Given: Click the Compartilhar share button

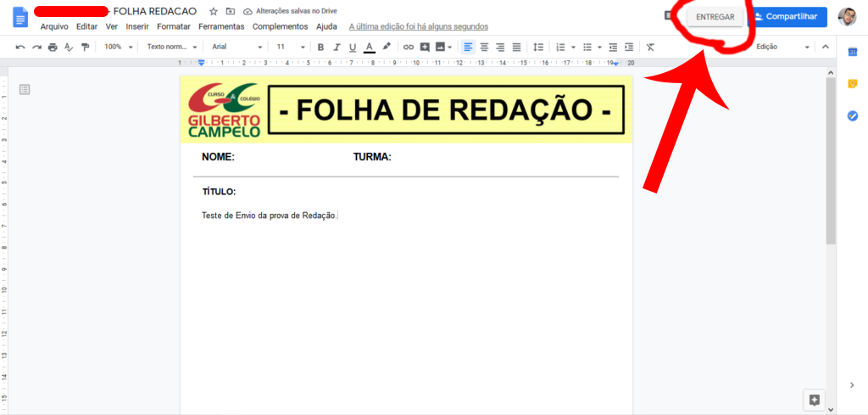Looking at the screenshot, I should click(787, 16).
